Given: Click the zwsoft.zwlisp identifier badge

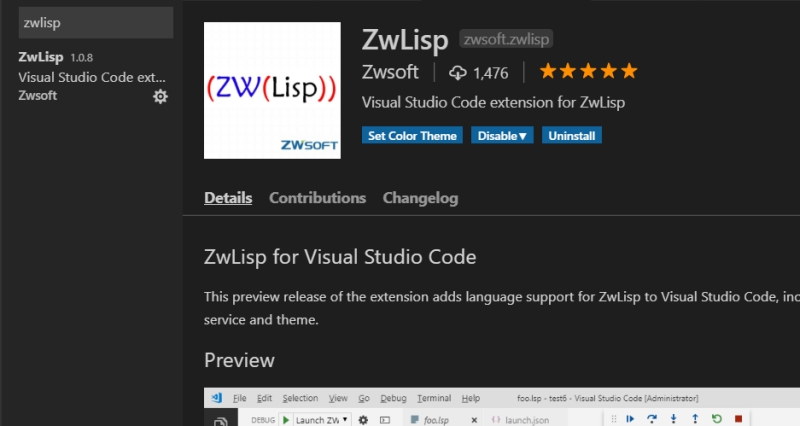Looking at the screenshot, I should pyautogui.click(x=506, y=39).
